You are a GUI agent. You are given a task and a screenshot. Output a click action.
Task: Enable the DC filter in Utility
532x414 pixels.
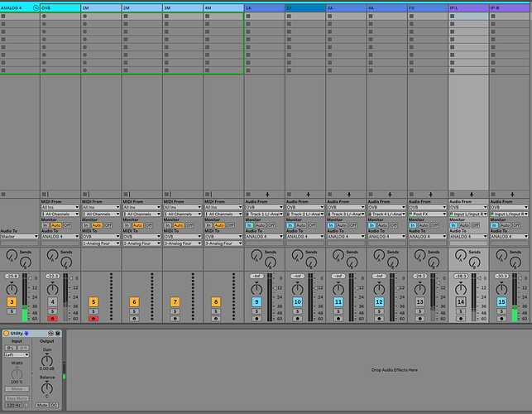click(55, 405)
